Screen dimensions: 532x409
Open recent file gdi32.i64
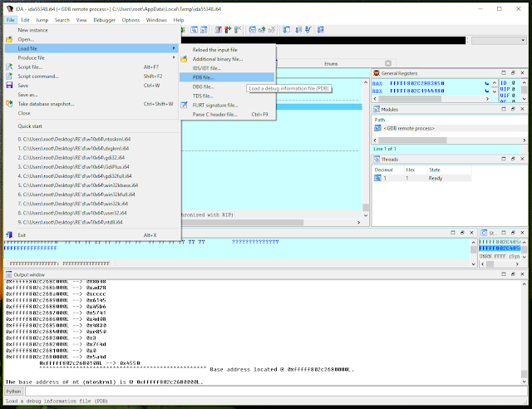[x=92, y=157]
